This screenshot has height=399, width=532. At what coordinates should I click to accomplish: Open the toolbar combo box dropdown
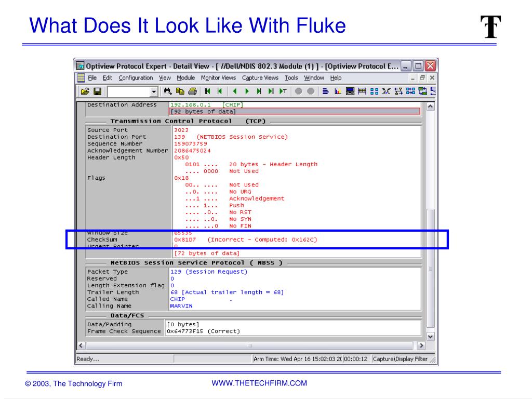[154, 91]
